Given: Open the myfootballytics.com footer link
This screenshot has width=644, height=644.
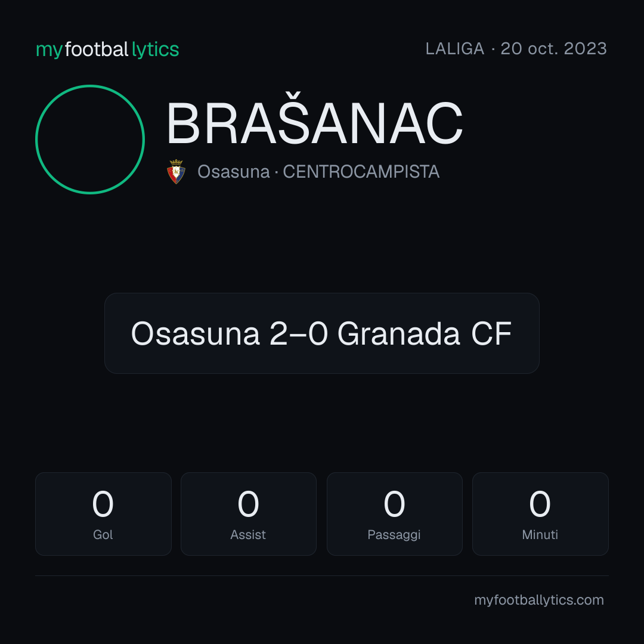Looking at the screenshot, I should point(539,600).
